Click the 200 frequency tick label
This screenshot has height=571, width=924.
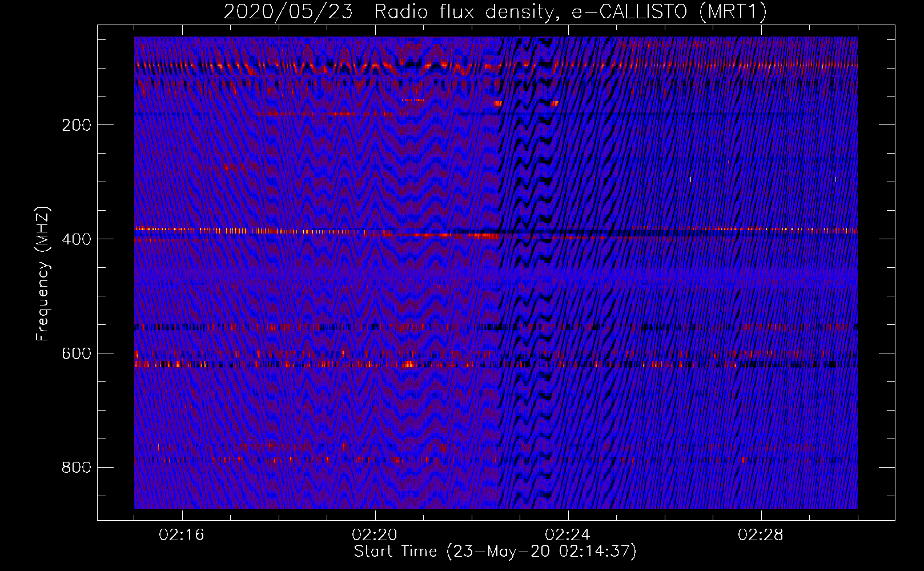[x=77, y=125]
